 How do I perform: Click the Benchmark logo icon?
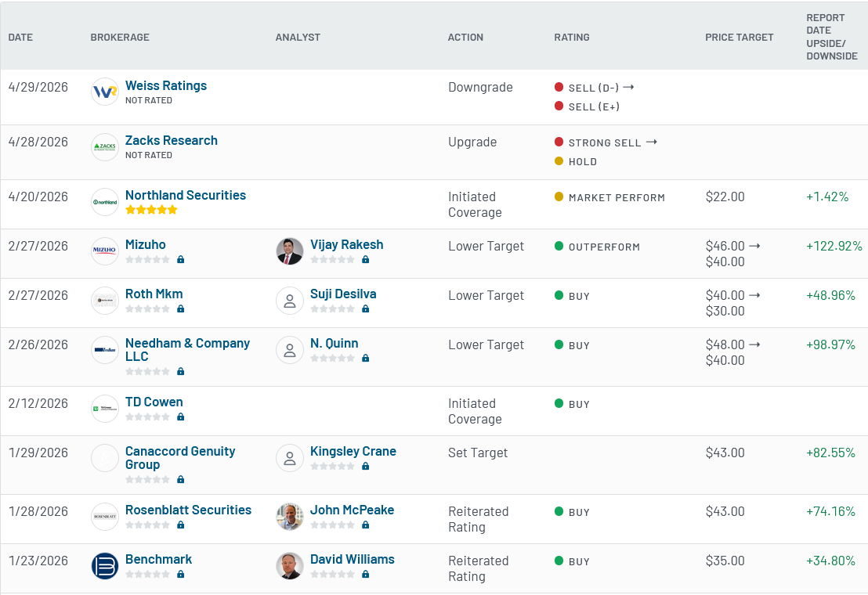tap(105, 566)
